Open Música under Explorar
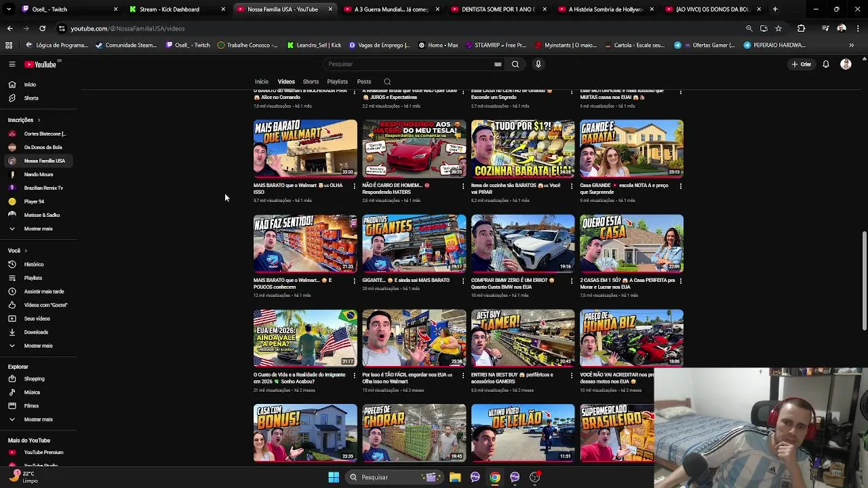The height and width of the screenshot is (488, 868). coord(39,392)
